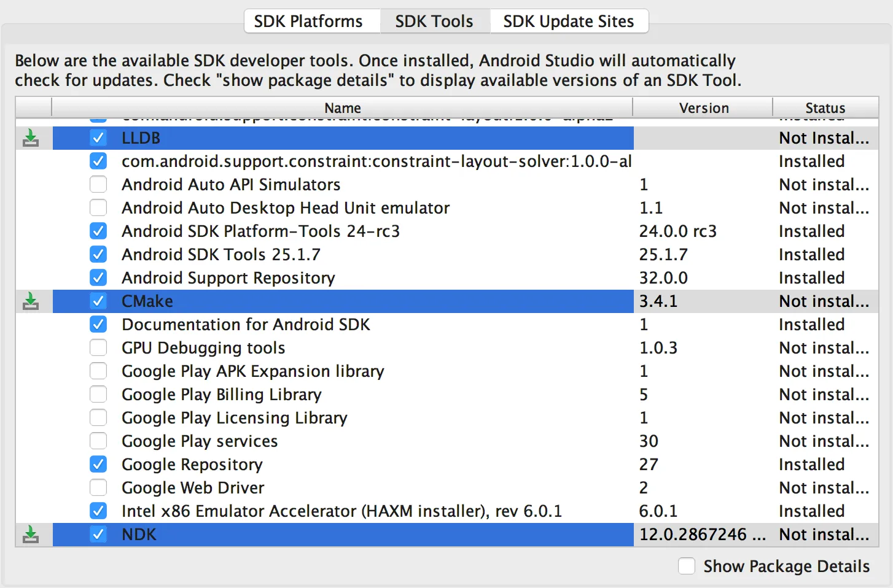Tick the GPU Debugging tools checkbox
893x588 pixels.
(x=98, y=348)
